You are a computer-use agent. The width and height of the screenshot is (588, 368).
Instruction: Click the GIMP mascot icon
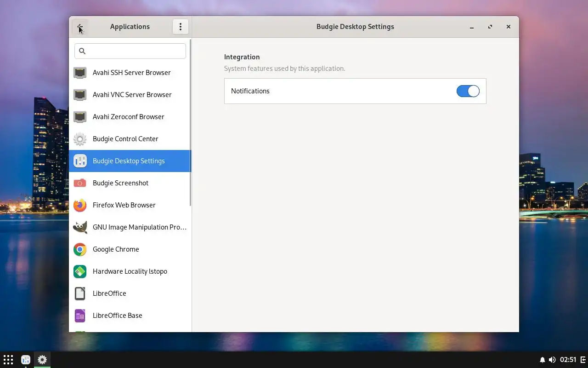click(x=80, y=227)
